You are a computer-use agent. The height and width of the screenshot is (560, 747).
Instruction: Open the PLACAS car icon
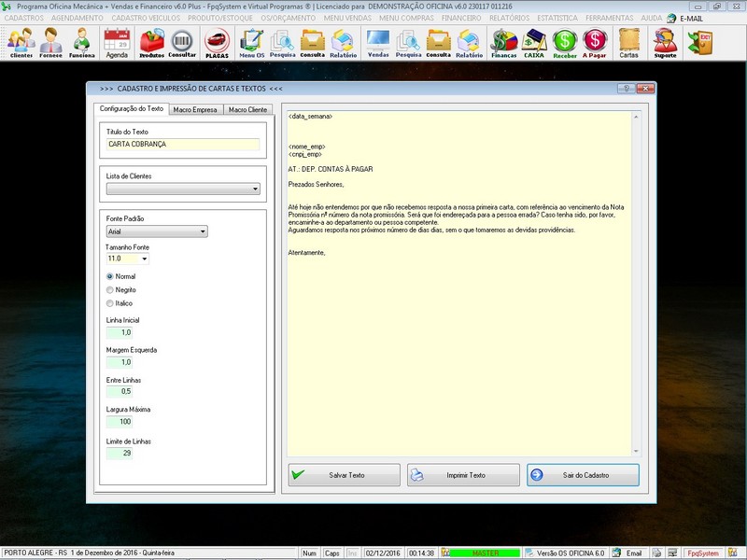pos(217,43)
